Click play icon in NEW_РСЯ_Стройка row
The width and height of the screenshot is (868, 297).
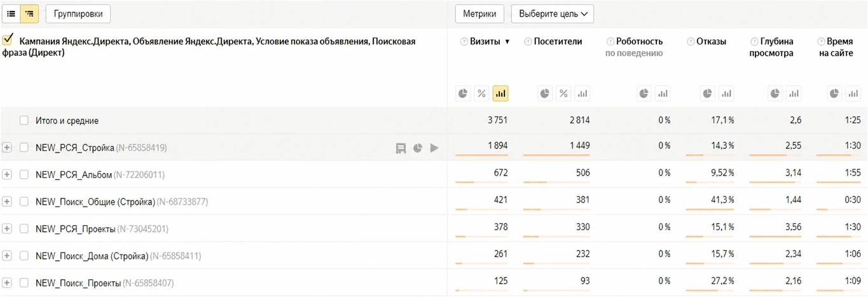pos(434,148)
